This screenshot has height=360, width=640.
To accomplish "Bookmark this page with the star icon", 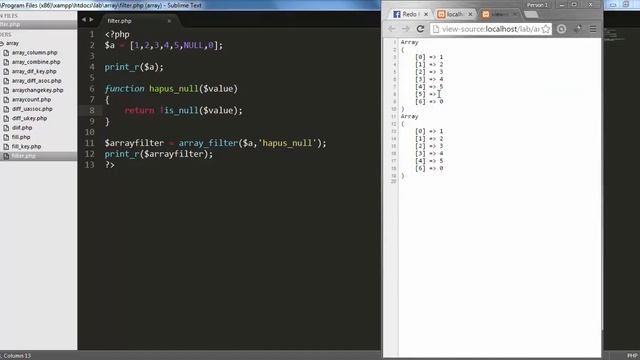I will click(546, 29).
